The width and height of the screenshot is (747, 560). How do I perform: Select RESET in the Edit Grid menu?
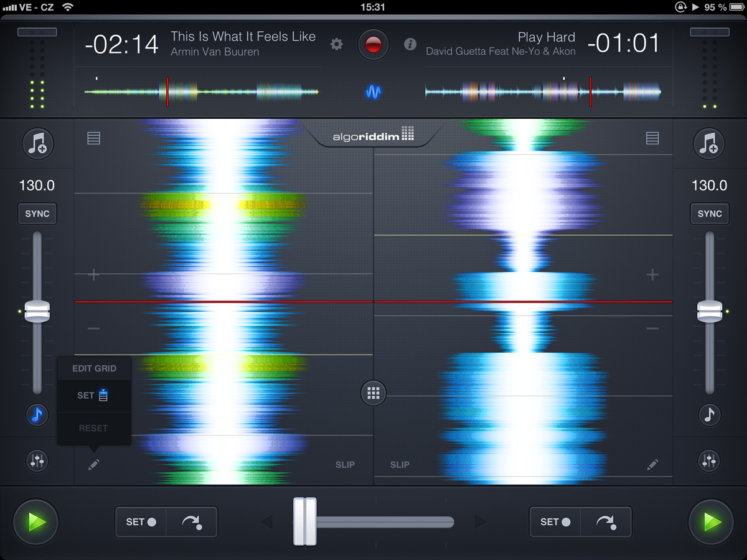coord(93,428)
